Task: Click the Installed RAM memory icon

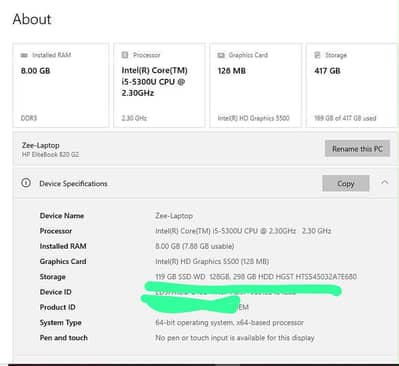Action: click(24, 55)
